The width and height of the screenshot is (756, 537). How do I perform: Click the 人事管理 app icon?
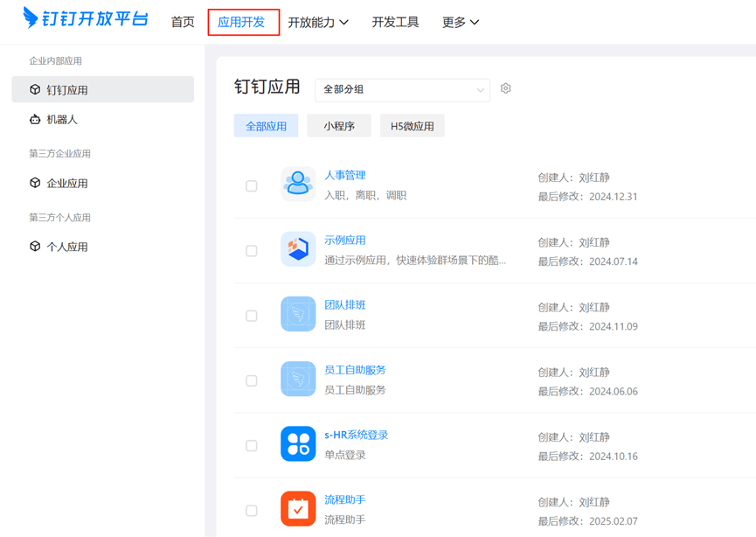pyautogui.click(x=298, y=184)
